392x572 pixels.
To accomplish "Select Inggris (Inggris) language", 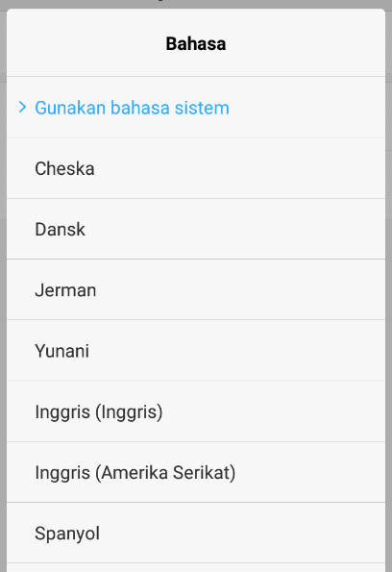I will (196, 411).
